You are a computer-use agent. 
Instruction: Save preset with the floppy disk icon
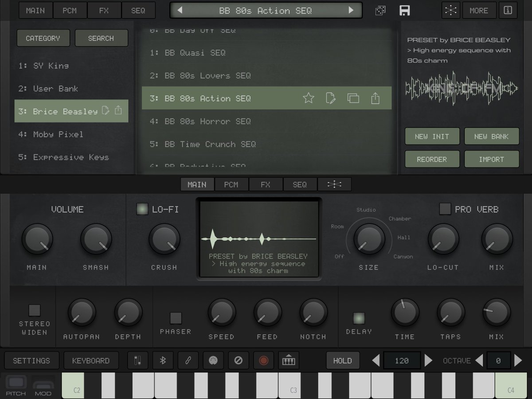pos(404,11)
